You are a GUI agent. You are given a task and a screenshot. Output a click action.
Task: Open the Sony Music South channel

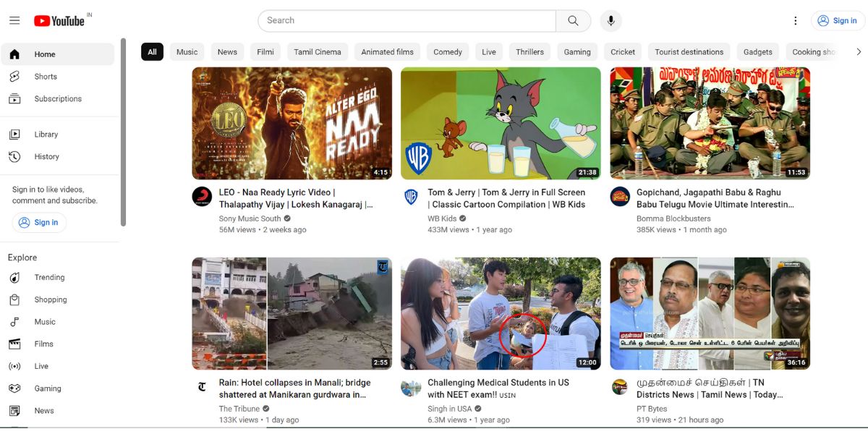251,218
